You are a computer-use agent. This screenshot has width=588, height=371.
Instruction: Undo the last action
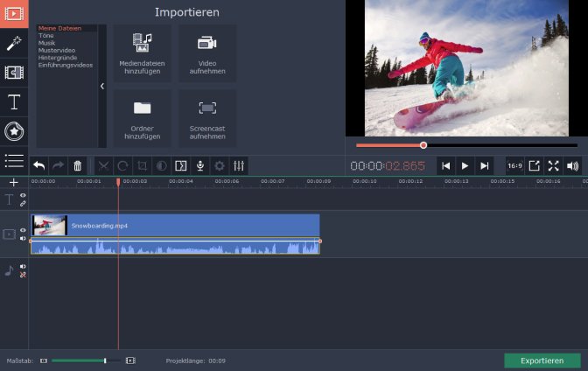[39, 165]
